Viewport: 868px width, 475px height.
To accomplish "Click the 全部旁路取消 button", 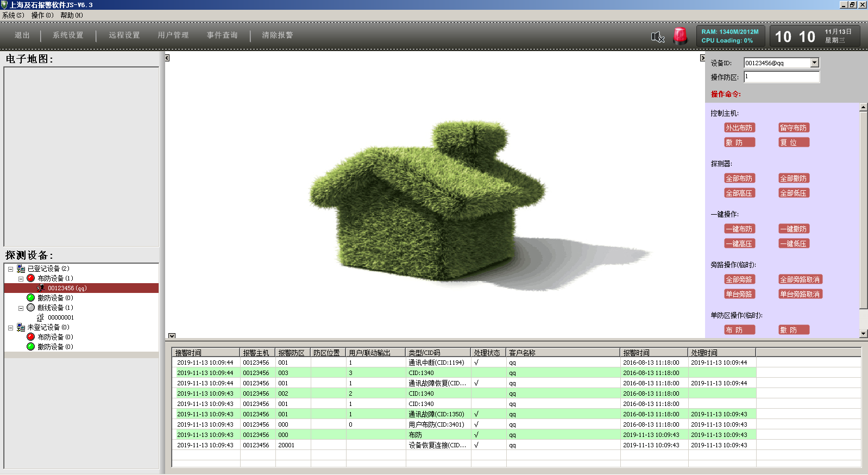I will [800, 279].
